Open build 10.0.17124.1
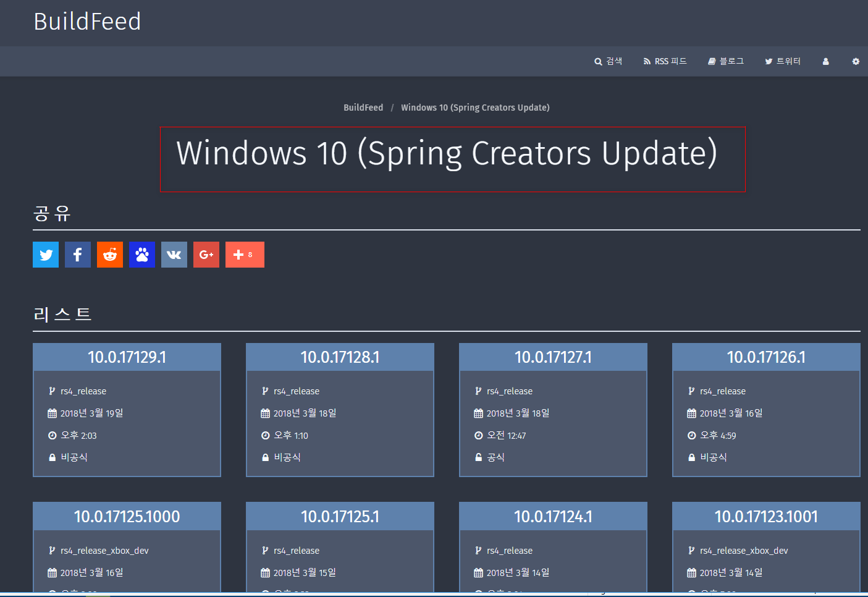 553,517
